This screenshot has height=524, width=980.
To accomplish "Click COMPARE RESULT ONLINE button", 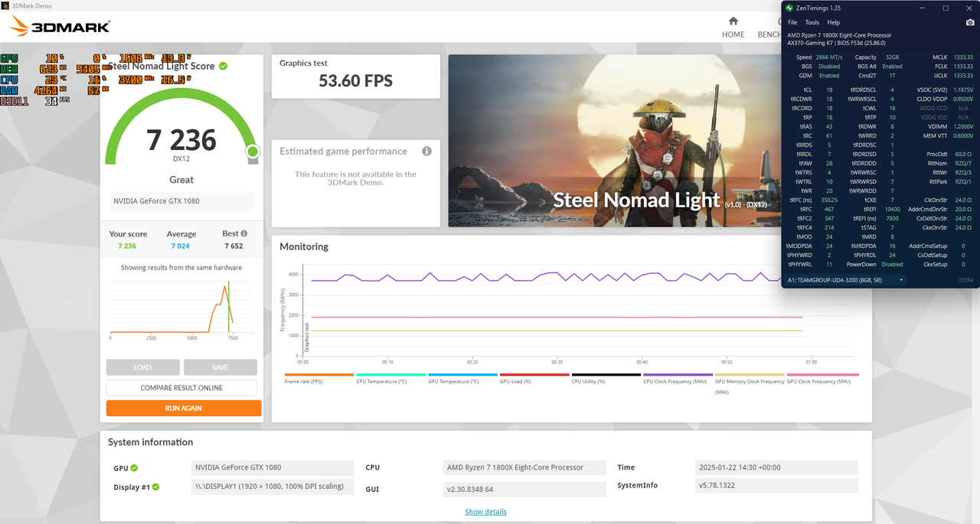I will [181, 388].
